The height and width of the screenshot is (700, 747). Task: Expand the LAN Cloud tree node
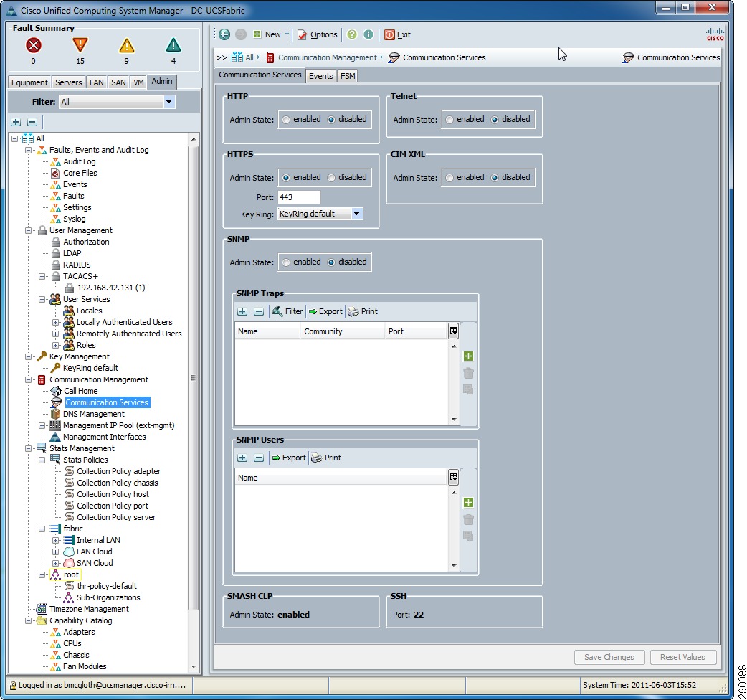point(56,552)
